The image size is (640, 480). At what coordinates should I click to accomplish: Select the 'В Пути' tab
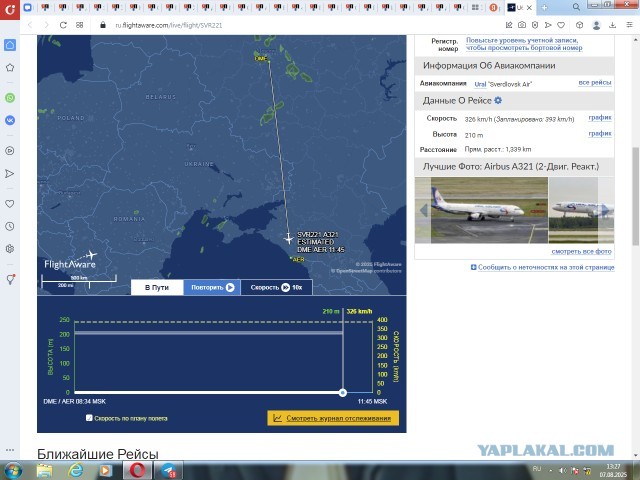click(157, 287)
